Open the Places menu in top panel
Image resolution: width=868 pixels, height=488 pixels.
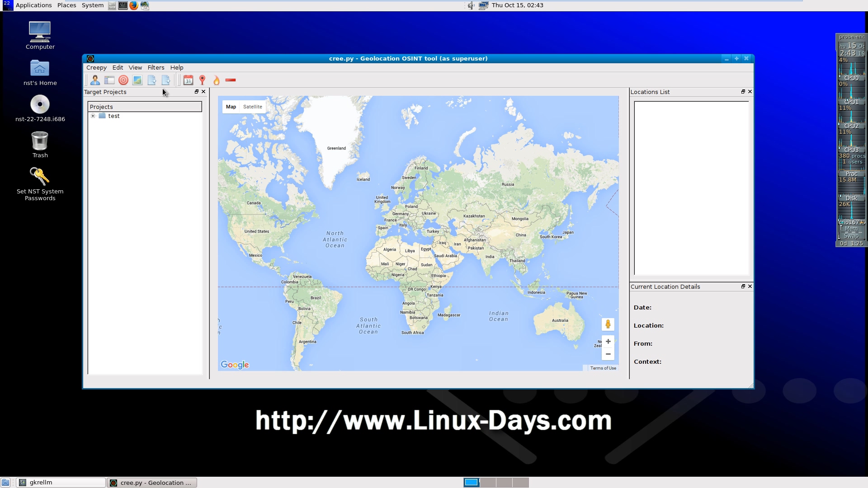pyautogui.click(x=66, y=5)
